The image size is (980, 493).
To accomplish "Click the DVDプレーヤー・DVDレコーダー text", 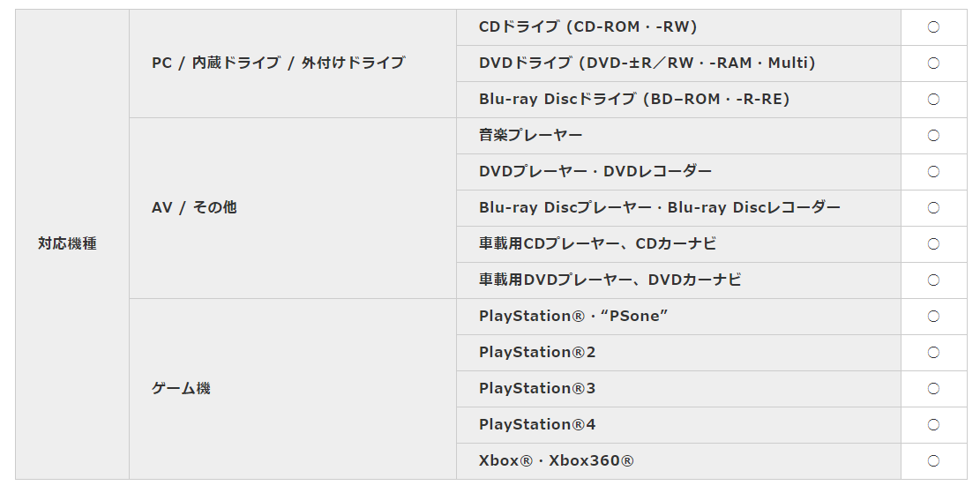I will coord(595,171).
